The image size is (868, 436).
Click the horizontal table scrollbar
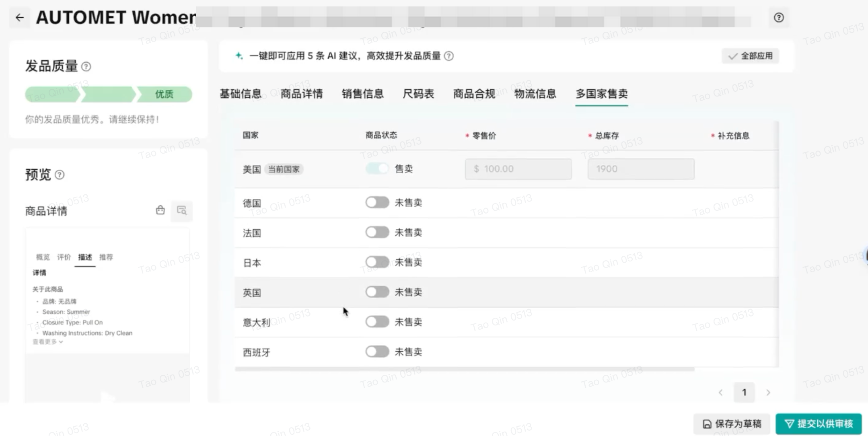465,369
